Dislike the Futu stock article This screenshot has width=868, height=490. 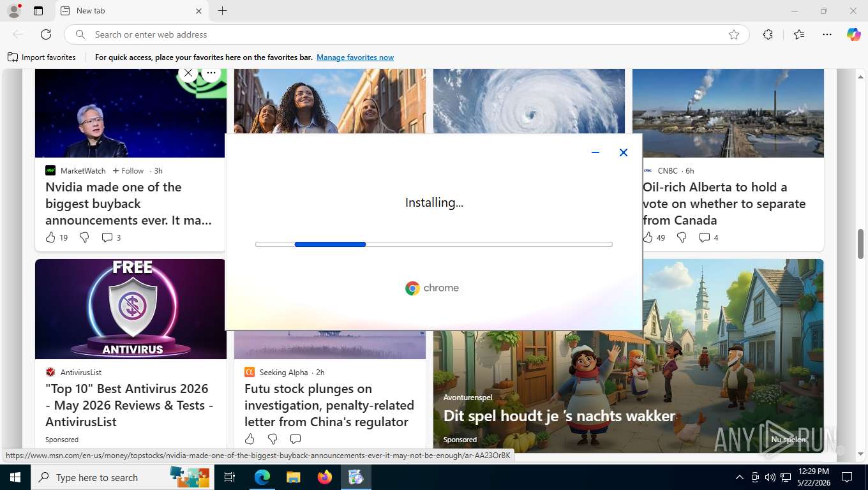(273, 439)
